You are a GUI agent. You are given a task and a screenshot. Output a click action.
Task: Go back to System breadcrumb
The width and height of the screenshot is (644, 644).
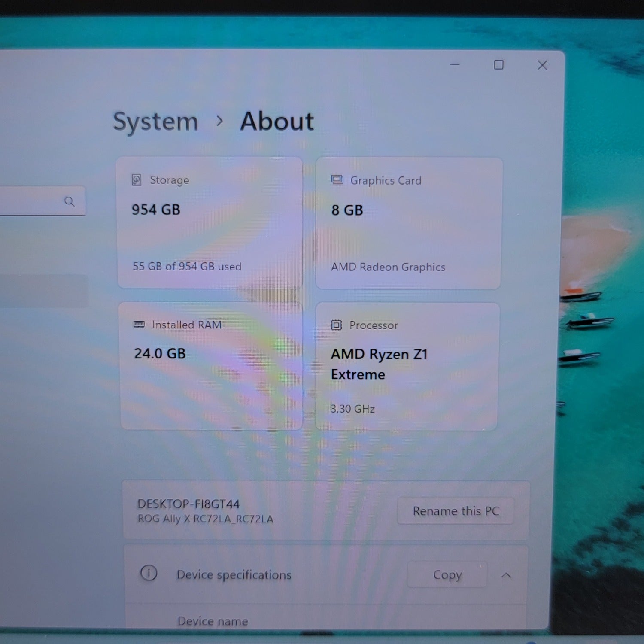pos(155,122)
